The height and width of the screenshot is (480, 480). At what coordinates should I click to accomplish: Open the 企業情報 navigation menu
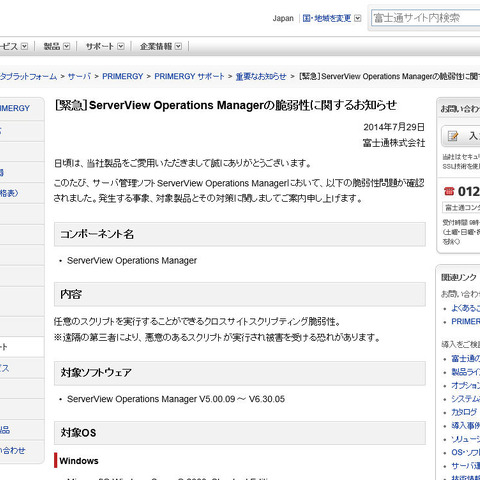pos(156,46)
